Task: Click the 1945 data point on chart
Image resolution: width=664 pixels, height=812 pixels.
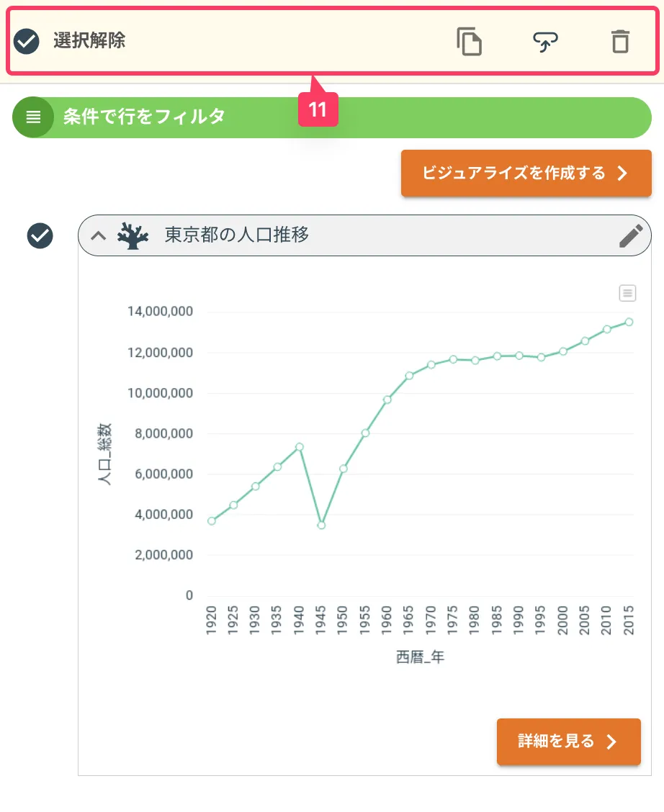Action: tap(321, 525)
